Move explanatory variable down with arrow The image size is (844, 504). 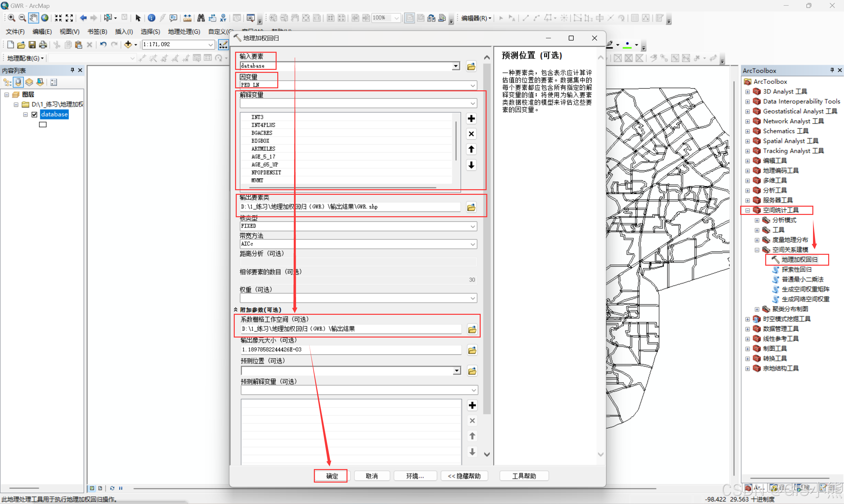coord(471,165)
